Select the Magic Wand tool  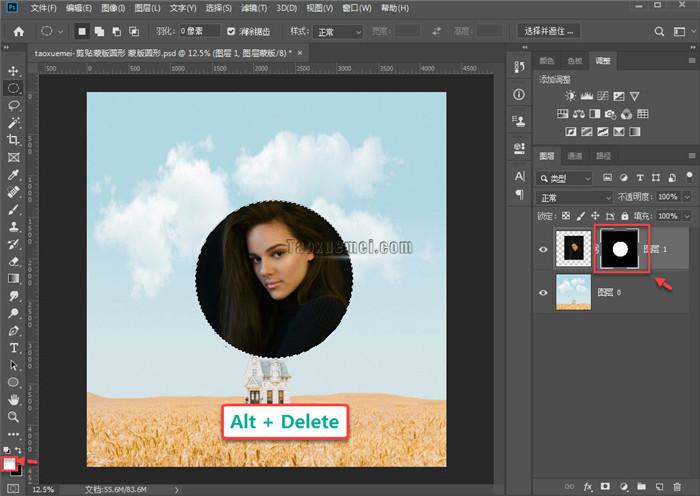[14, 122]
